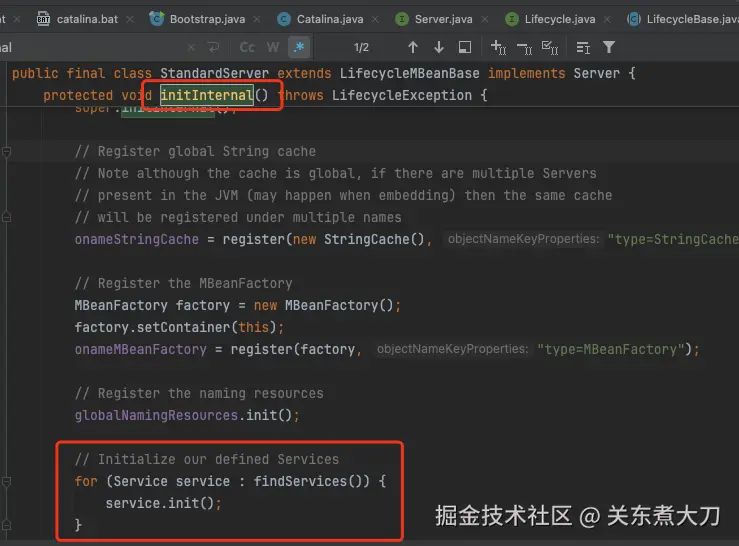This screenshot has height=546, width=739.
Task: Click the '// Register the naming resources' comment
Action: coord(199,393)
